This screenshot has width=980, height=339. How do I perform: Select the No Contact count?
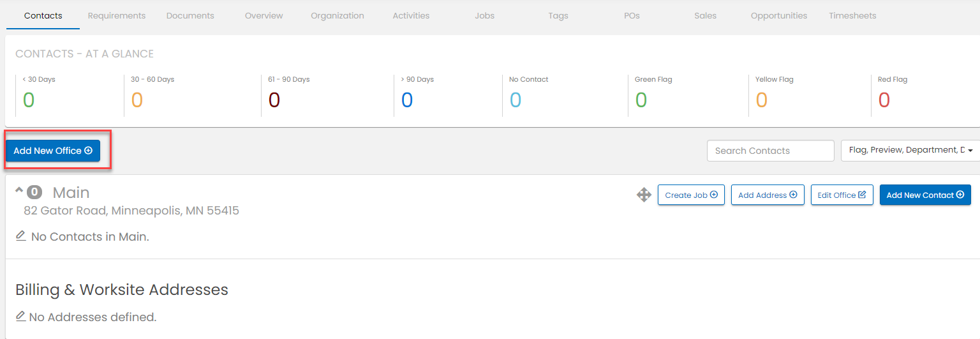[515, 100]
